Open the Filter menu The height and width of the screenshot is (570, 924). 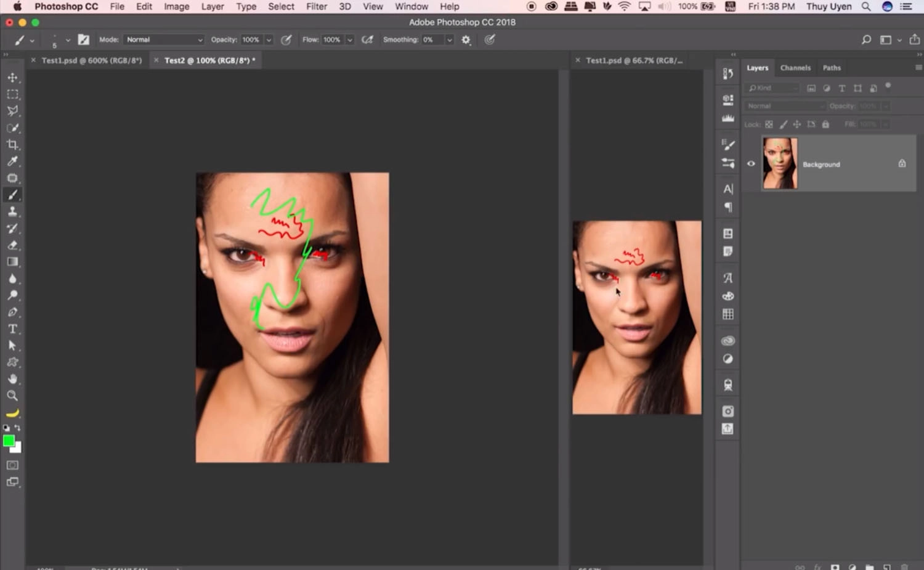point(317,6)
